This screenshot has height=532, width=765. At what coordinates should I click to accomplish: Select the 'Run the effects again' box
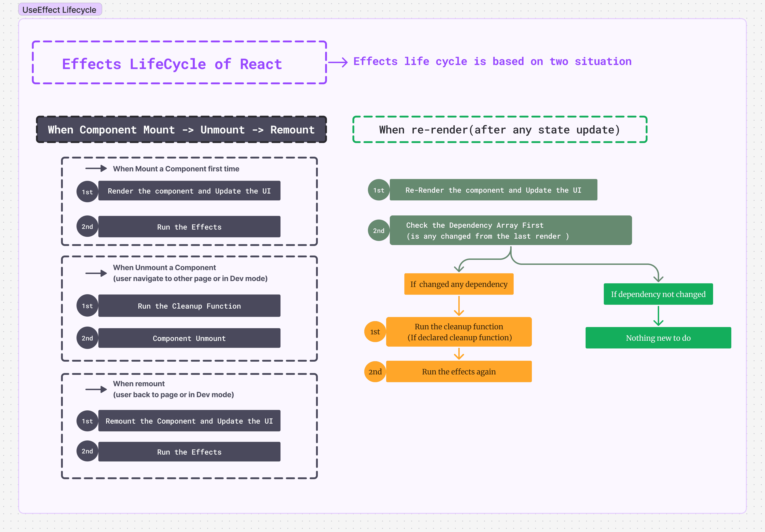[x=459, y=371]
